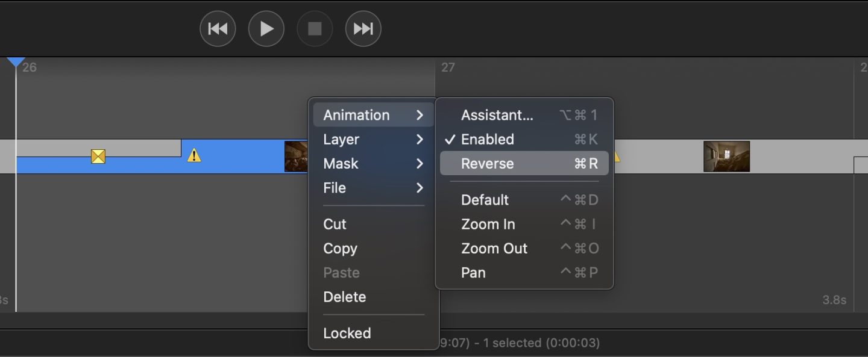The width and height of the screenshot is (868, 357).
Task: Click the yellow transition icon on timeline
Action: coord(98,157)
